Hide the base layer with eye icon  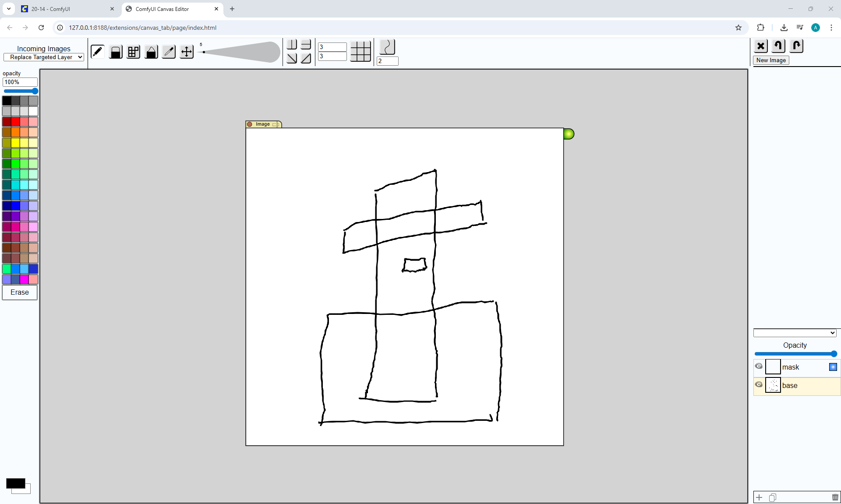pos(759,384)
